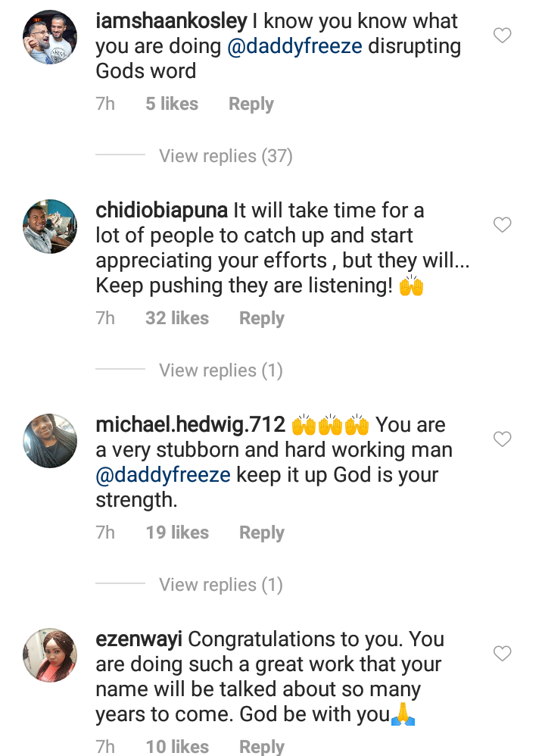Viewport: 545px width, 756px height.
Task: View the 32 likes on chidiobiapuna's comment
Action: tap(177, 318)
